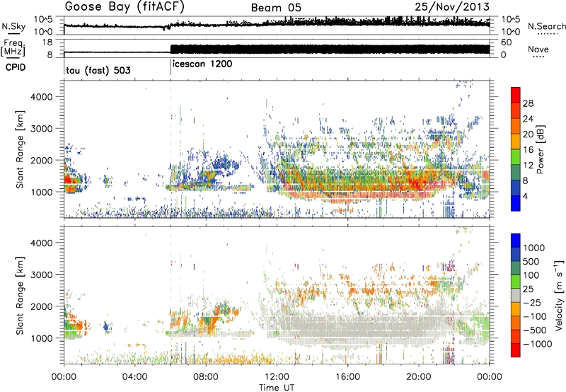Pick the Power colorbar segment between 20 and 24
Image resolution: width=566 pixels, height=392 pixels.
516,126
